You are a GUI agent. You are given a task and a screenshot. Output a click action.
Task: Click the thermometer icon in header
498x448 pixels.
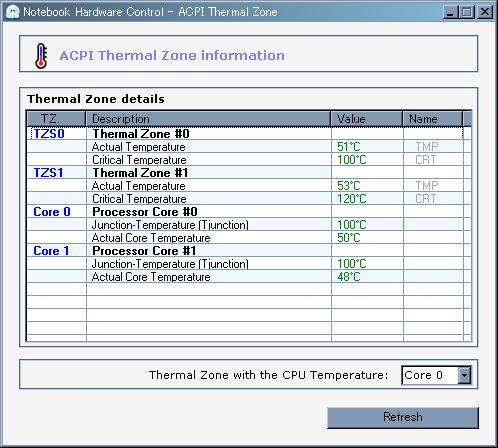click(x=41, y=56)
